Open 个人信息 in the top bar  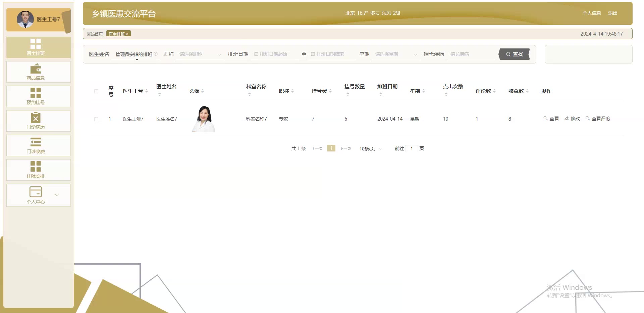coord(592,13)
